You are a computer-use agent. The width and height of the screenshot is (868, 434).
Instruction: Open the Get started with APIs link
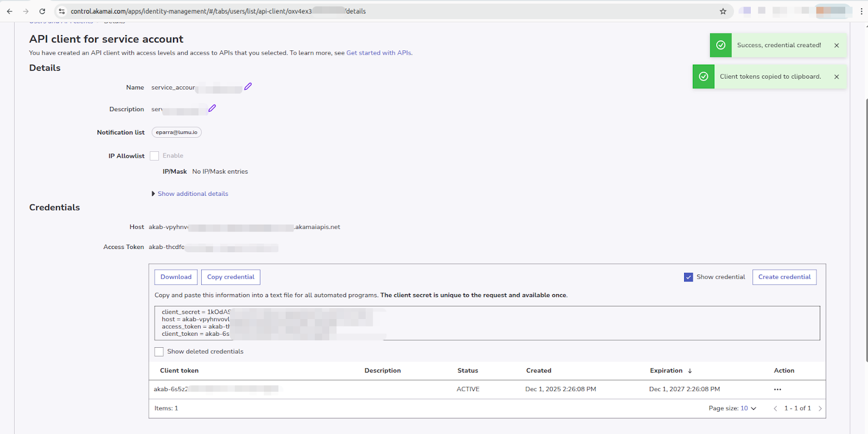click(x=379, y=53)
